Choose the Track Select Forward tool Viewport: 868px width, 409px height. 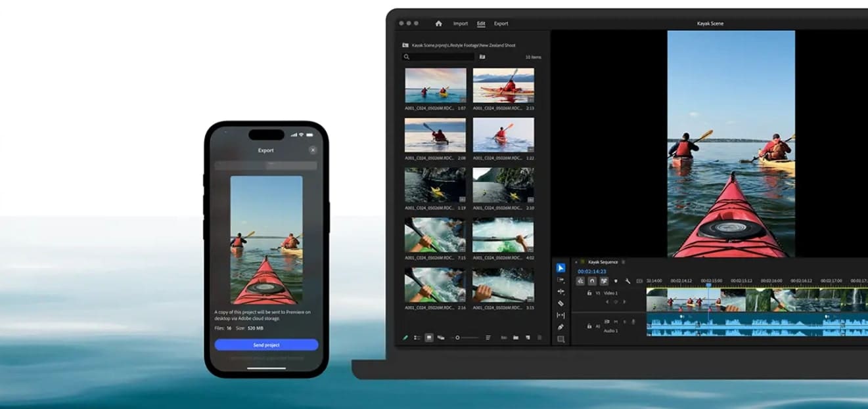561,280
